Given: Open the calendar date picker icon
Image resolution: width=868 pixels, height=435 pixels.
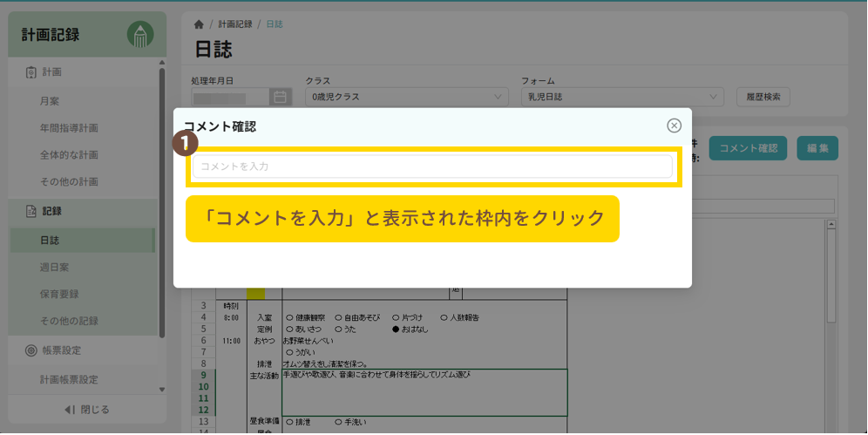Looking at the screenshot, I should point(280,97).
